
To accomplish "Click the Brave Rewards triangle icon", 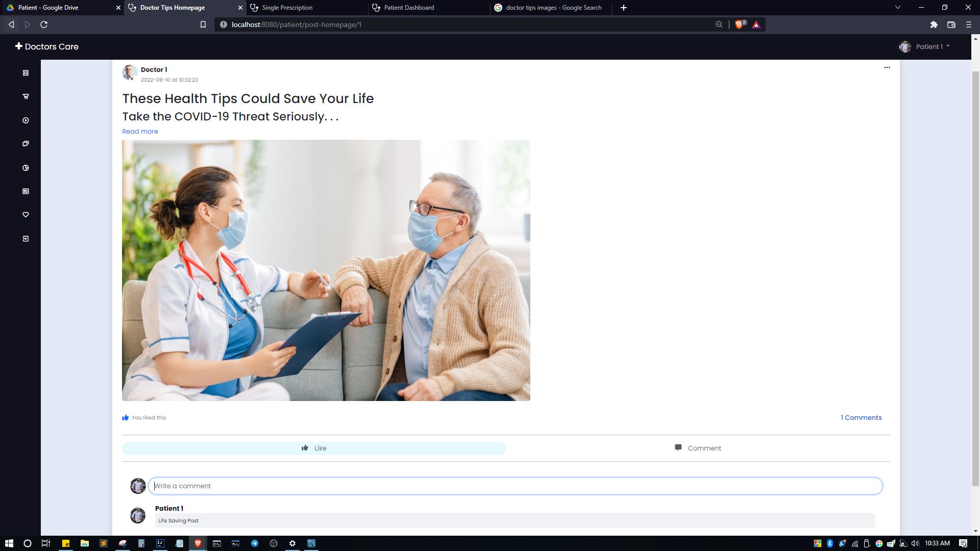I will 756,24.
